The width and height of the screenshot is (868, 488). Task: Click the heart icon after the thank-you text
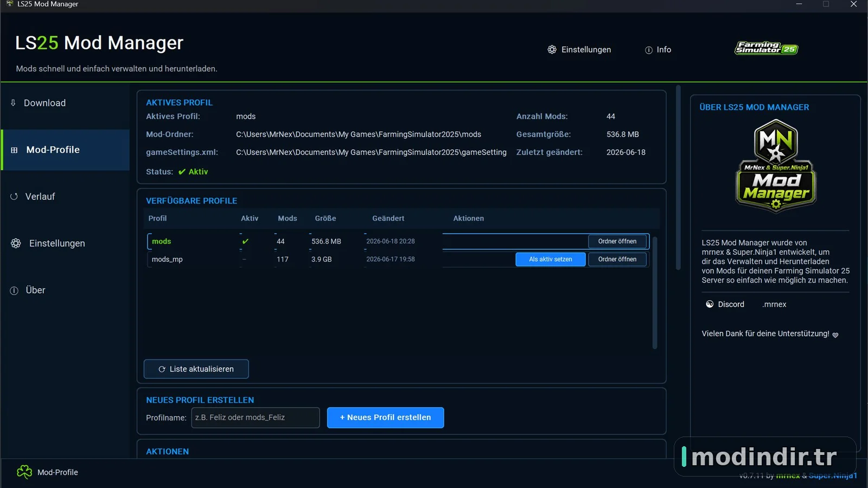[x=835, y=335]
